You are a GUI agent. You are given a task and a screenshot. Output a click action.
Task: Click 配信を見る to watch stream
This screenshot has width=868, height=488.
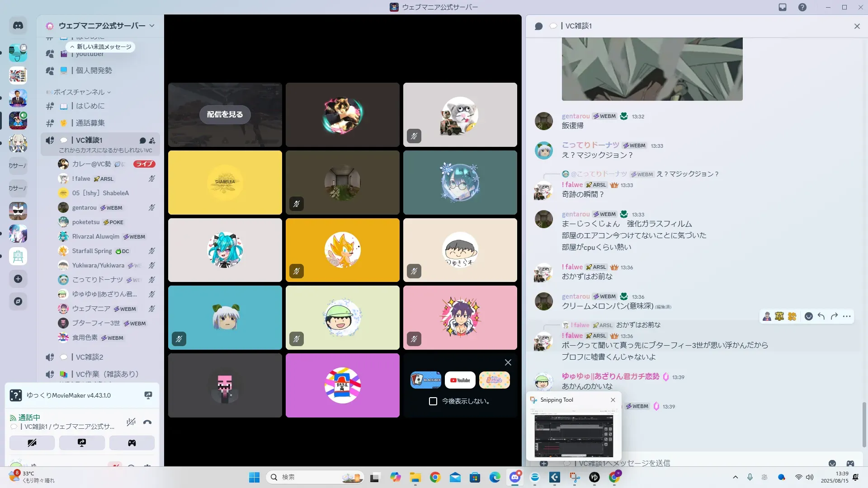pyautogui.click(x=225, y=114)
